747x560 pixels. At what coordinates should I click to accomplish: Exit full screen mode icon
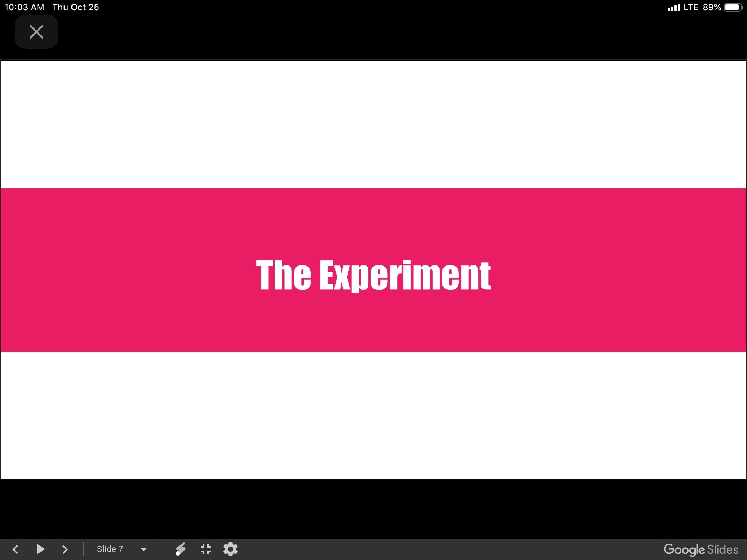click(206, 549)
